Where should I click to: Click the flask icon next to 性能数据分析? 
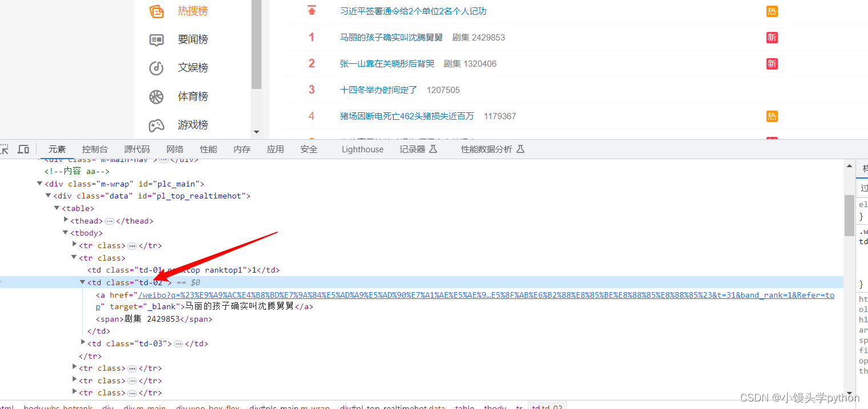(x=520, y=149)
